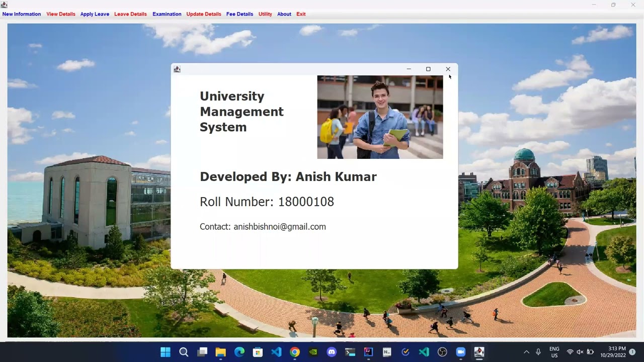Open Notion from the taskbar
Screen dimensions: 644x362
(387, 352)
